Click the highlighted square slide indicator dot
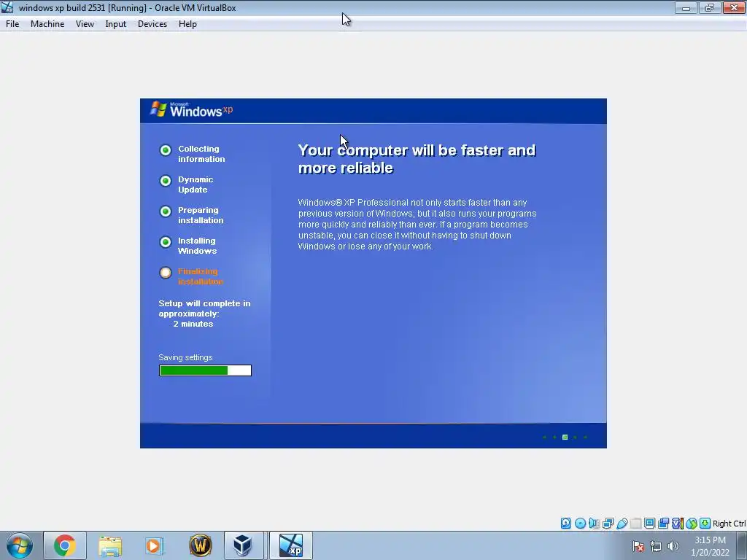The image size is (747, 560). (565, 437)
